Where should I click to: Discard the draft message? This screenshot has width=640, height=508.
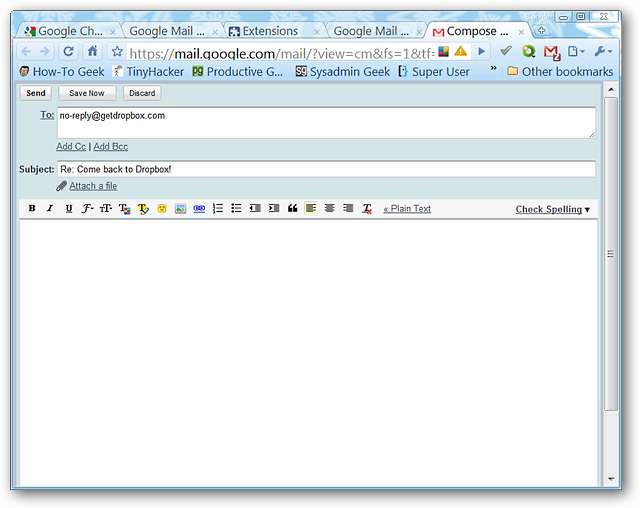click(x=142, y=93)
